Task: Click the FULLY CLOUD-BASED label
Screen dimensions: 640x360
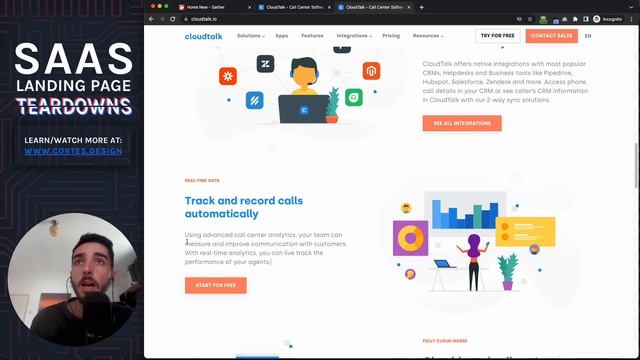Action: pyautogui.click(x=445, y=341)
